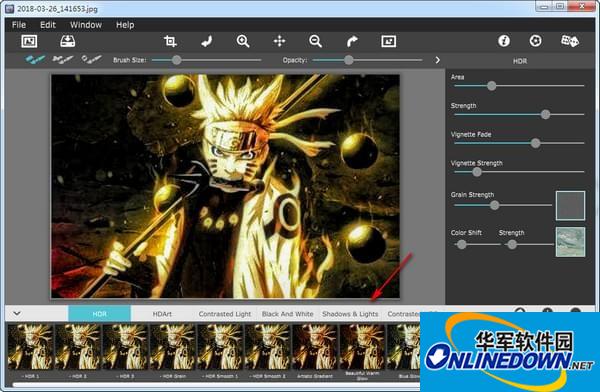The height and width of the screenshot is (392, 600).
Task: Select the second brush mode icon
Action: click(62, 59)
